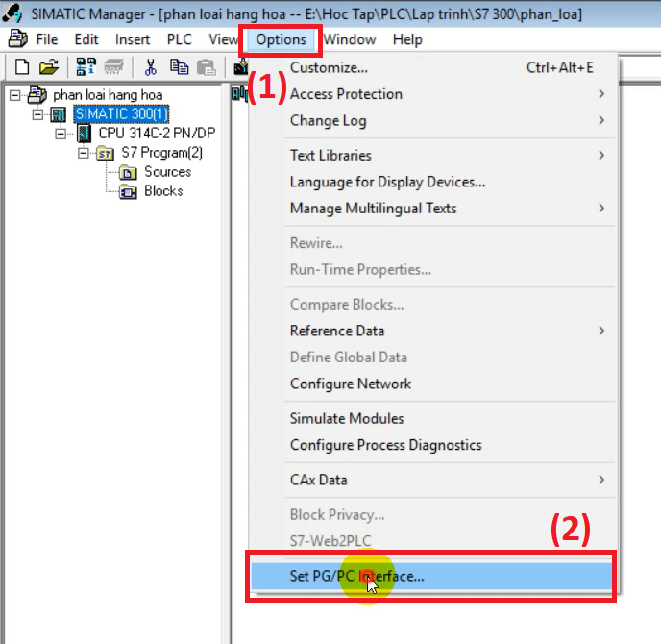Click the S7 Program(2) folder icon
Image resolution: width=661 pixels, height=644 pixels.
pos(105,153)
